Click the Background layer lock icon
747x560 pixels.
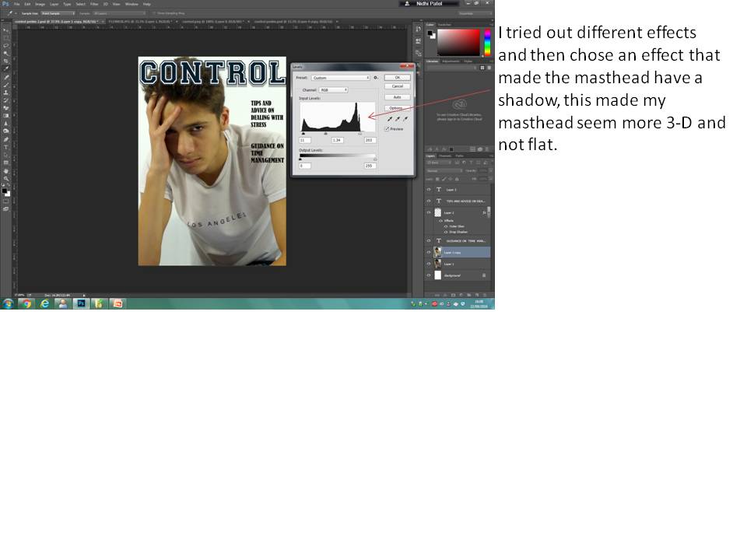point(484,275)
